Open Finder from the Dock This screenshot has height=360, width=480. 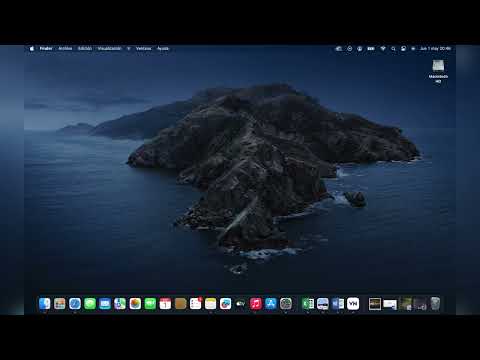(x=45, y=304)
